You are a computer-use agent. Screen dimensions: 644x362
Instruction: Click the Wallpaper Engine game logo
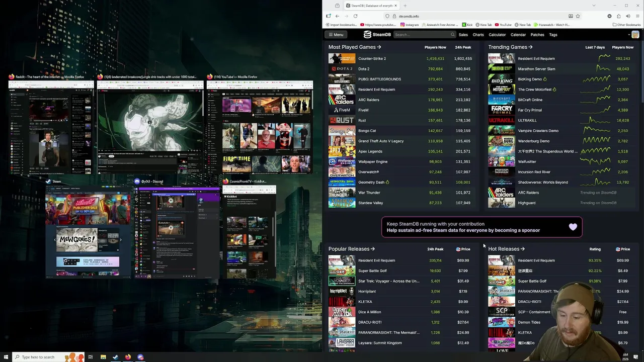pyautogui.click(x=342, y=161)
